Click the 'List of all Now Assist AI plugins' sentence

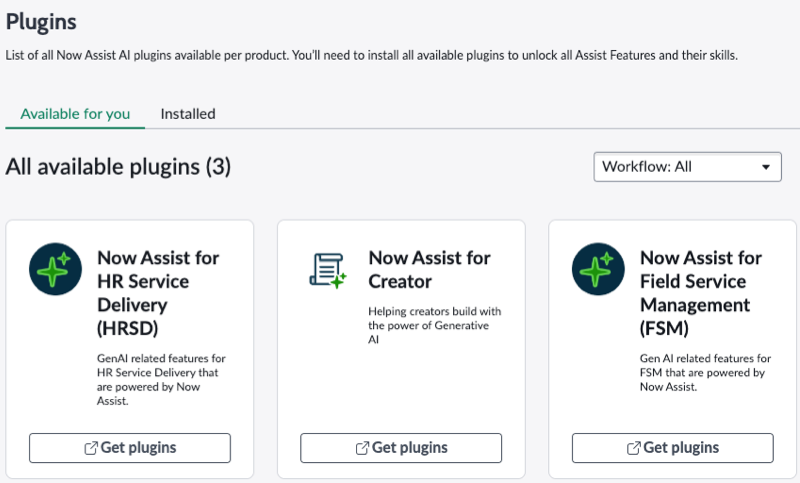click(371, 55)
